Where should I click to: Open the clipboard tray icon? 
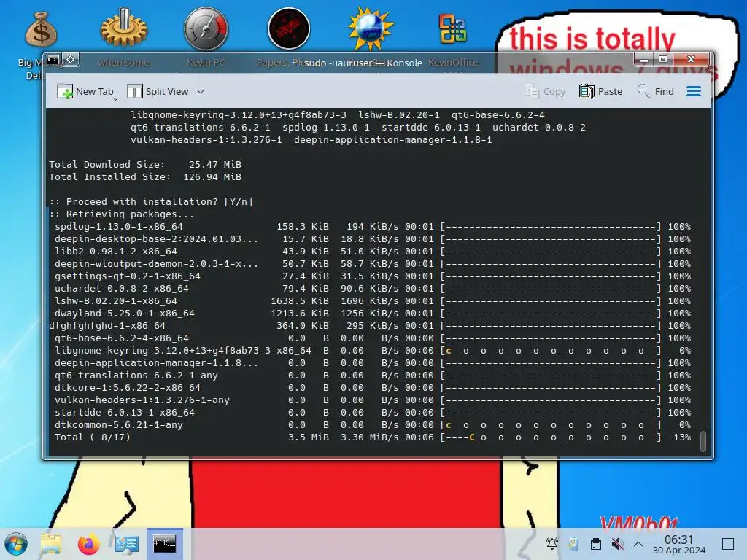pos(595,543)
